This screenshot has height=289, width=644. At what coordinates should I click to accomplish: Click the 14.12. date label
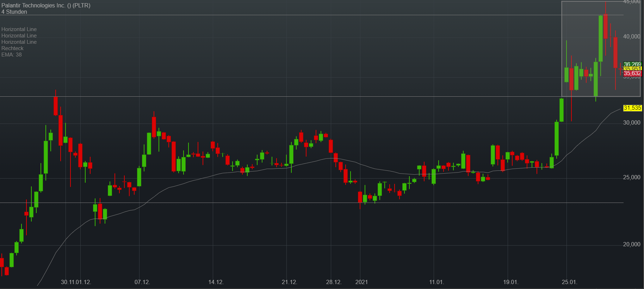(216, 282)
